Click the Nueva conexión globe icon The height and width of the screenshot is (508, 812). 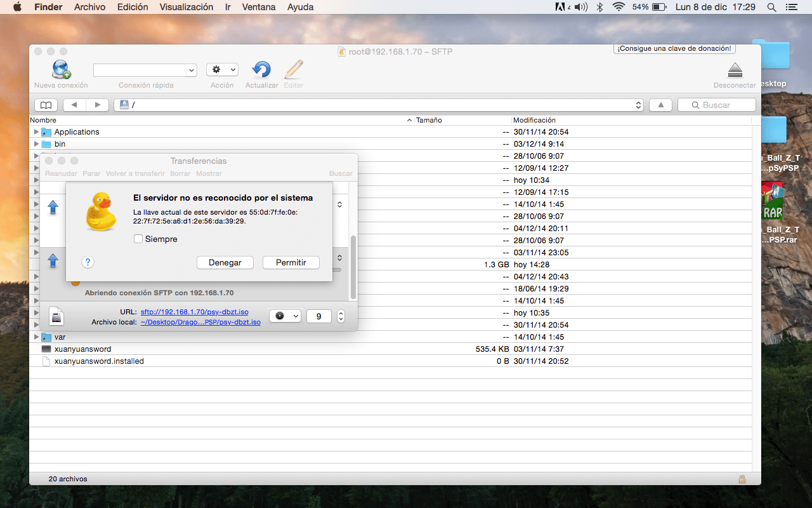[x=61, y=69]
